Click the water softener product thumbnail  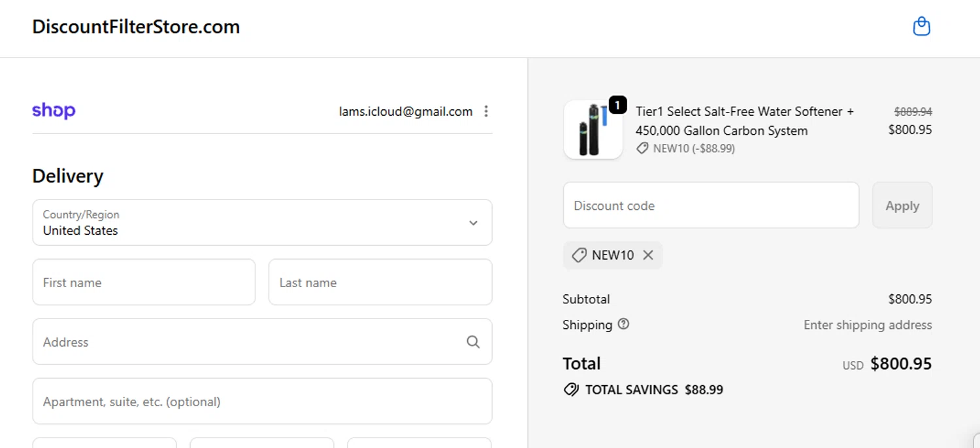click(x=593, y=130)
